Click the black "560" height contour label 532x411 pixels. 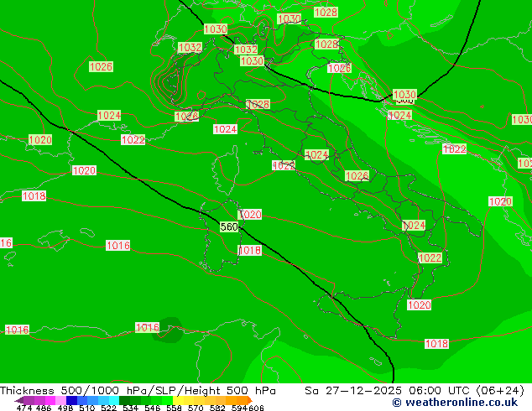(x=229, y=226)
